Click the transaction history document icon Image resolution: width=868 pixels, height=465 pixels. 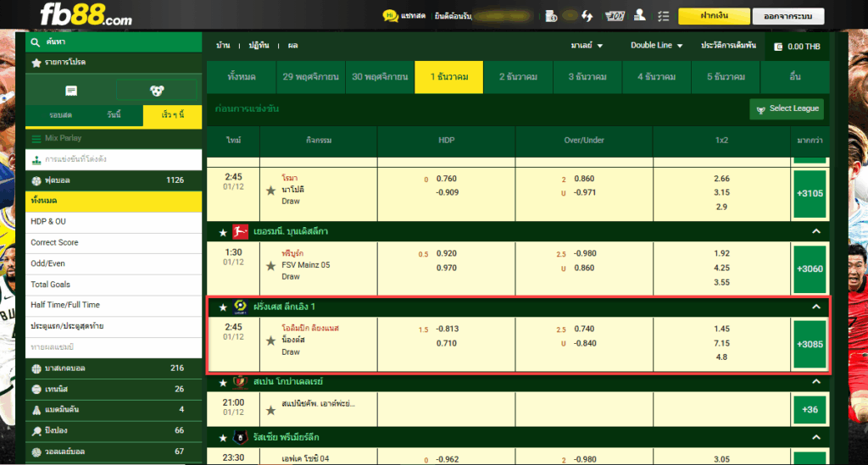tap(551, 16)
